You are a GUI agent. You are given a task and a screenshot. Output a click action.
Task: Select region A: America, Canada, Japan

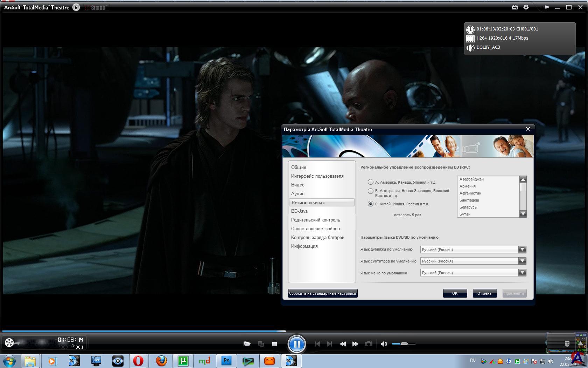371,182
